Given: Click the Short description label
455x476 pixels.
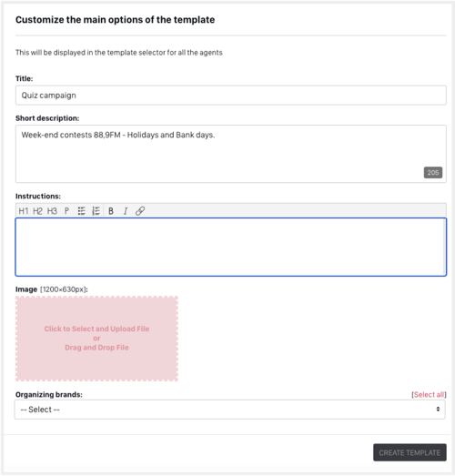Looking at the screenshot, I should 47,118.
